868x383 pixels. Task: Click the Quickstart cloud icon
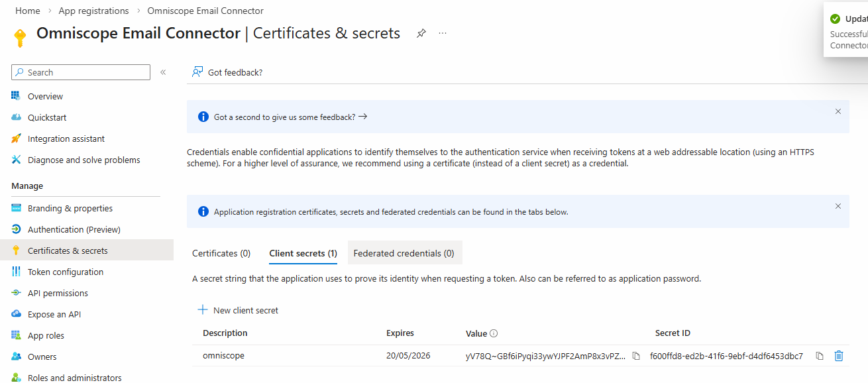click(x=17, y=117)
